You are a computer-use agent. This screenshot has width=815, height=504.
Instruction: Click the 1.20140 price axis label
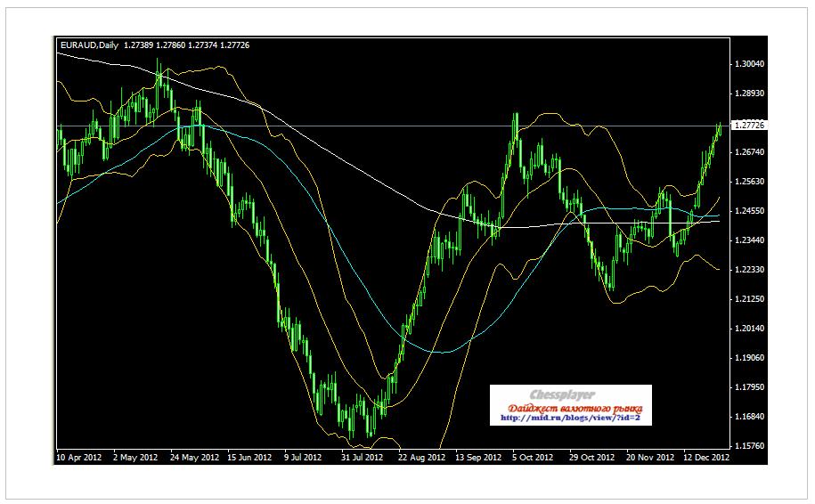(x=750, y=329)
